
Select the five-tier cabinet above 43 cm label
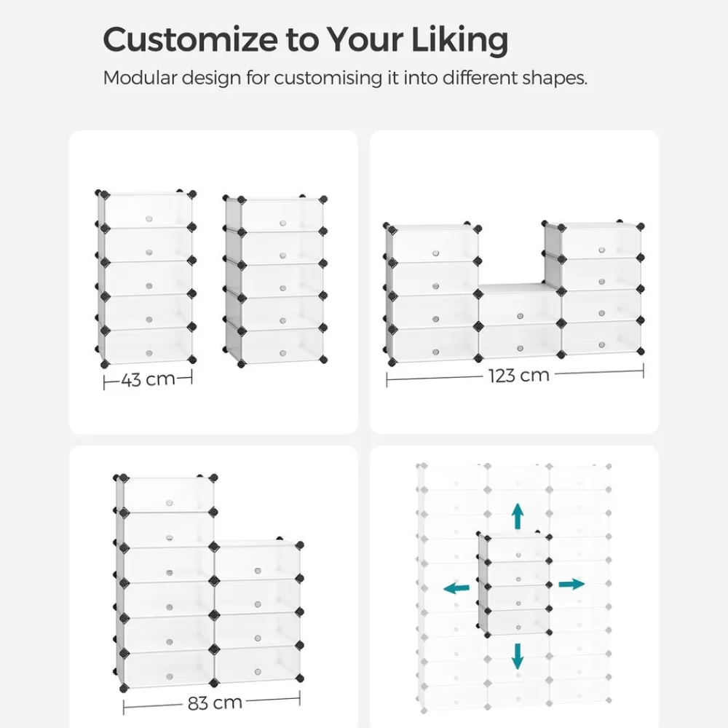148,277
